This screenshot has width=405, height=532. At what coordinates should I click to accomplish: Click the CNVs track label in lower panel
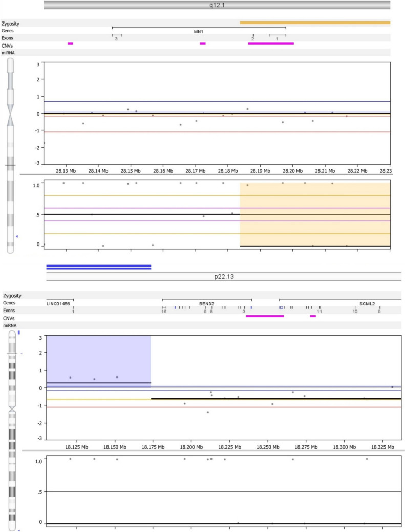click(9, 318)
